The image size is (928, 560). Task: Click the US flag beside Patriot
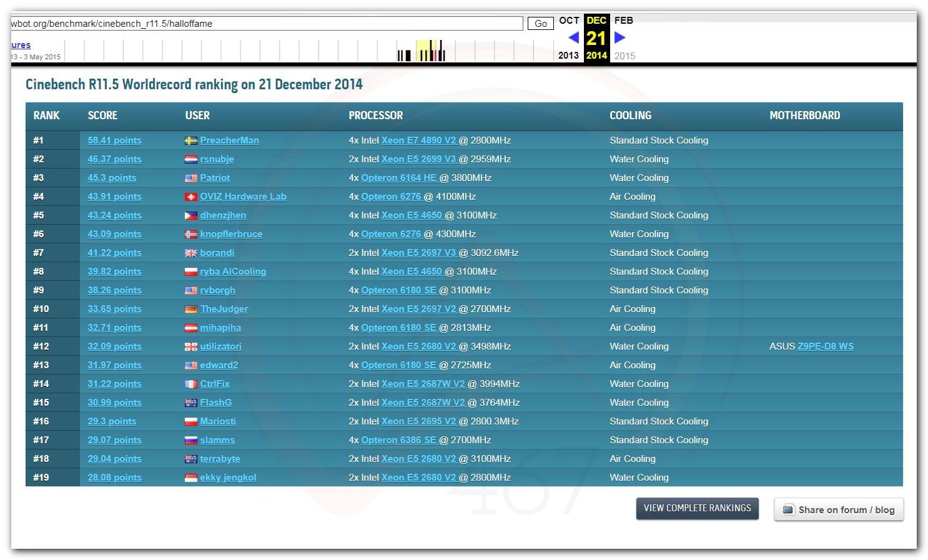[191, 179]
